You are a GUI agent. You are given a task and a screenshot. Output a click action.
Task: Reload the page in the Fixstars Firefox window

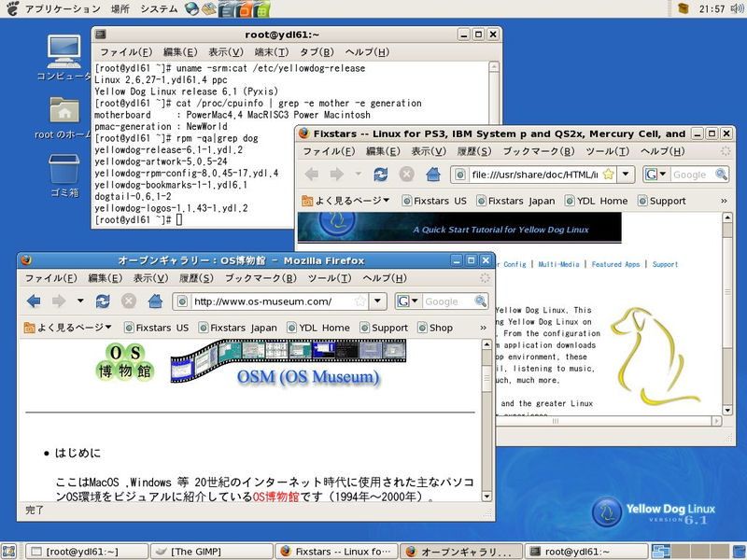[380, 175]
